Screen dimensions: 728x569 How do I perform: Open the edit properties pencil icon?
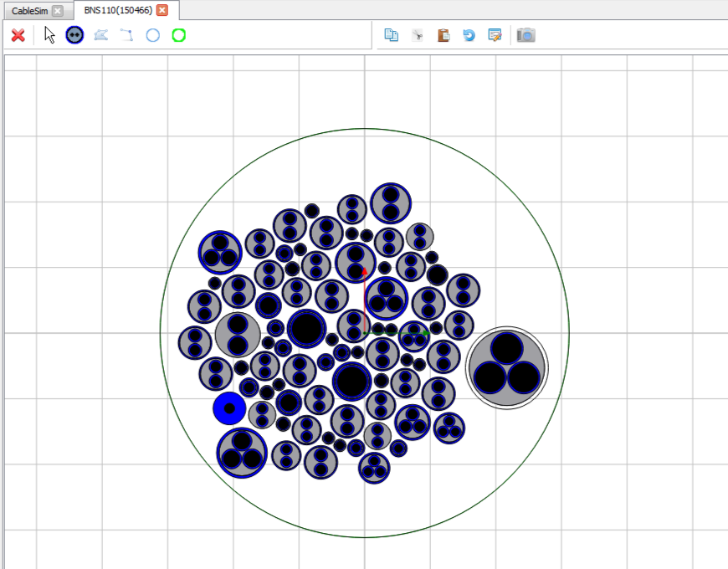(x=495, y=35)
